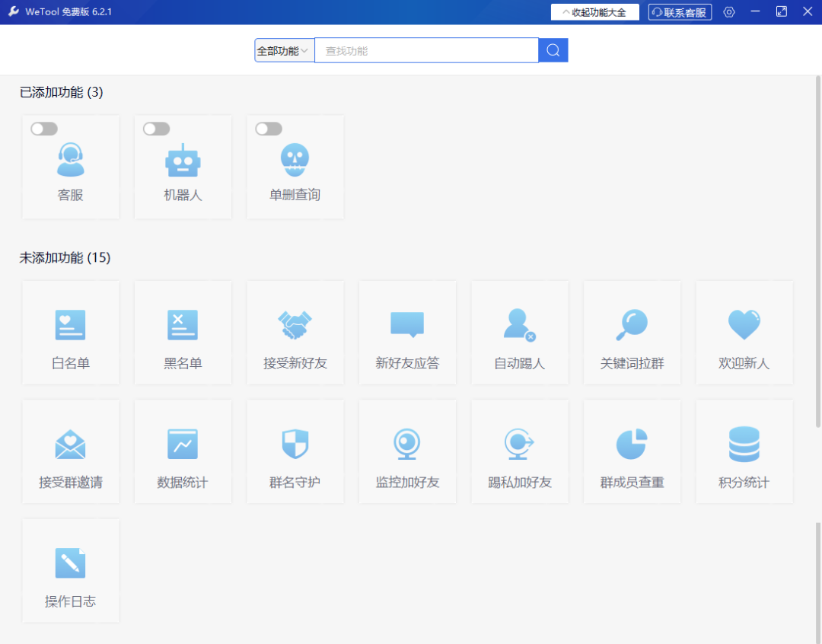Open the 白名单 (whitelist) feature
This screenshot has height=644, width=822.
click(x=71, y=333)
